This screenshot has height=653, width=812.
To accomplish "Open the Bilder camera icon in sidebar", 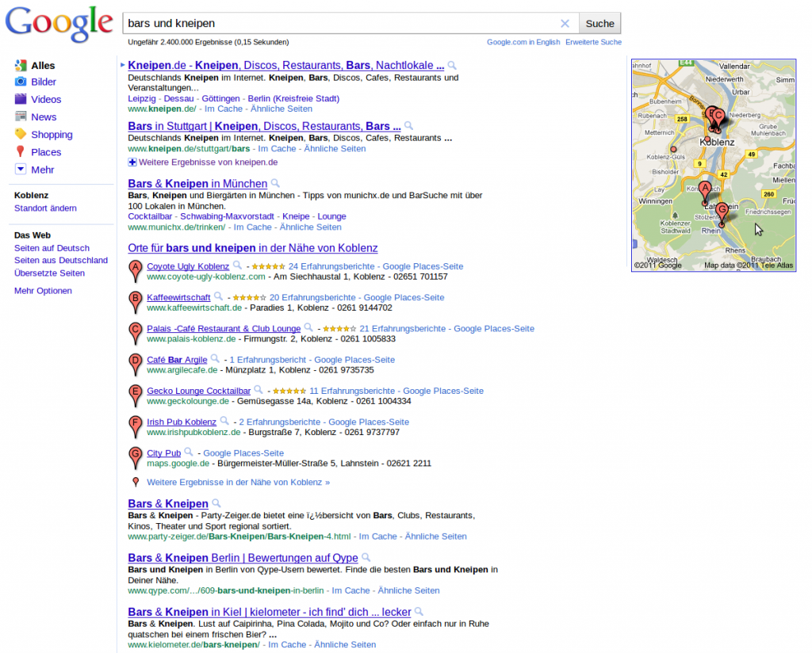I will (x=21, y=82).
